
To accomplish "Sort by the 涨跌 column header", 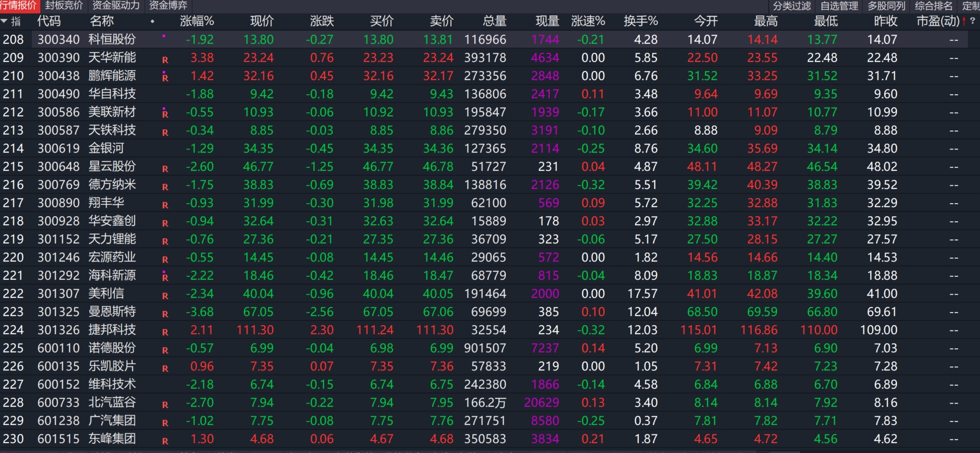I will click(x=322, y=21).
